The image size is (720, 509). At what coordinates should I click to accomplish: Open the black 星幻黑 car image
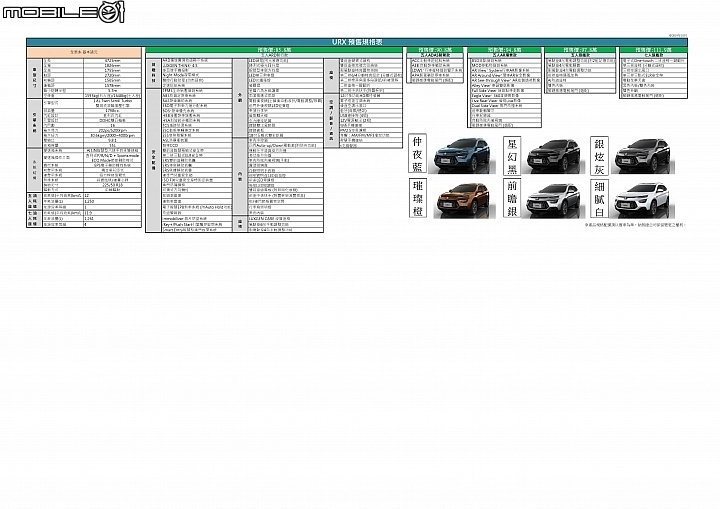tap(553, 156)
